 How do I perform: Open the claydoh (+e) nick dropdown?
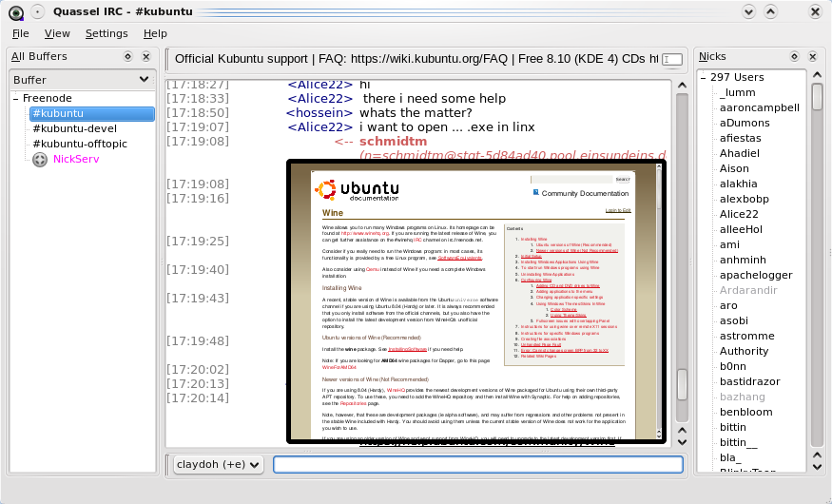point(219,465)
